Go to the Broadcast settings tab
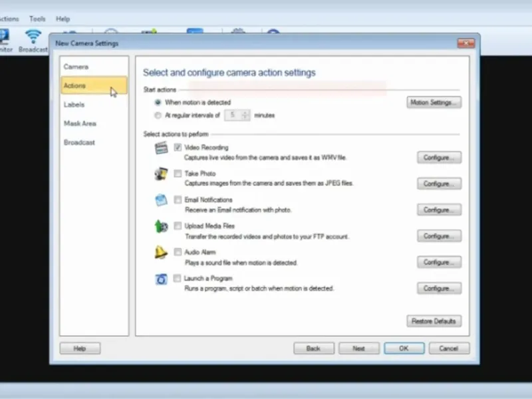The image size is (532, 399). (94, 142)
